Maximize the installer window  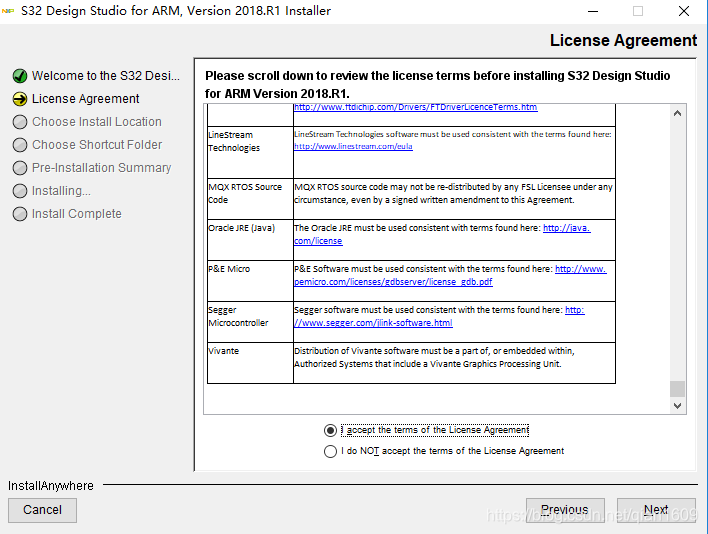(638, 11)
